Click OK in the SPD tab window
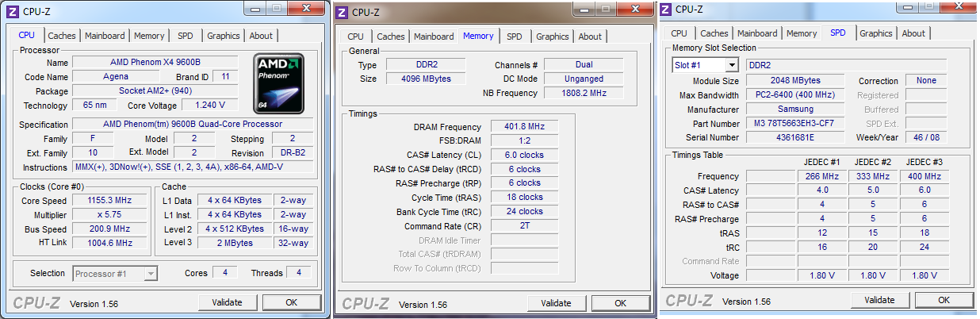 click(x=944, y=300)
